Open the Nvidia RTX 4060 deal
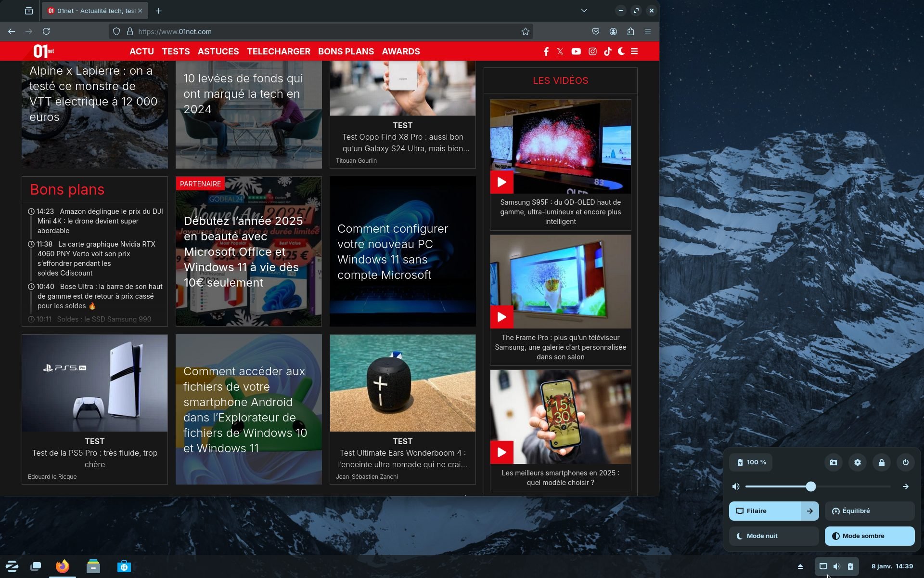 pos(96,259)
